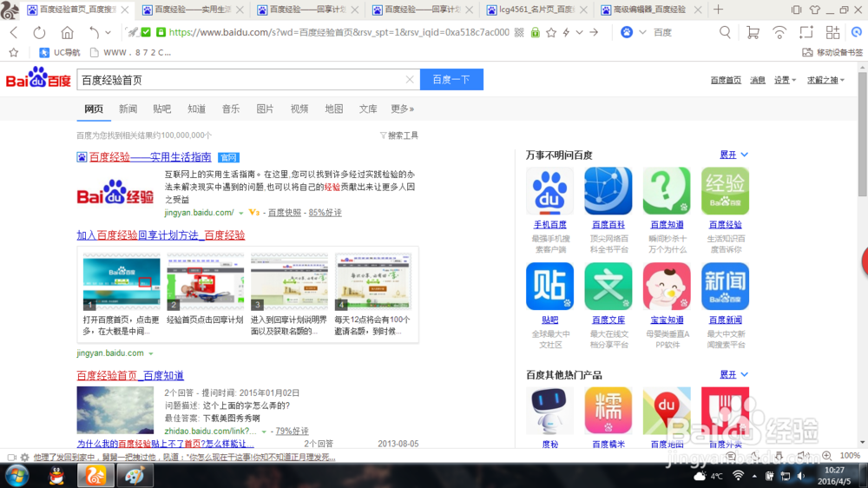Open the blue 贴吧 app icon
This screenshot has width=868, height=488.
tap(549, 287)
